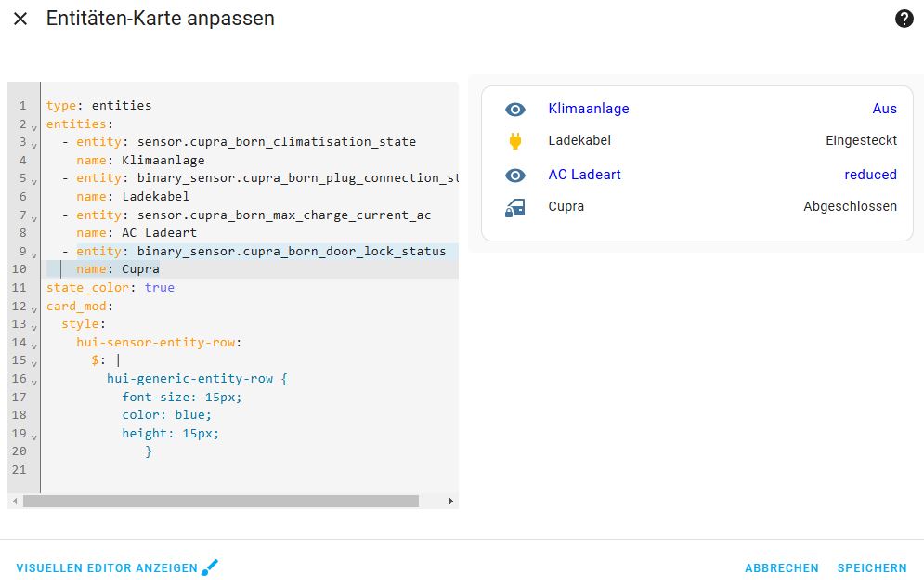Switch to Visuellen Editor anzeigen

107,568
